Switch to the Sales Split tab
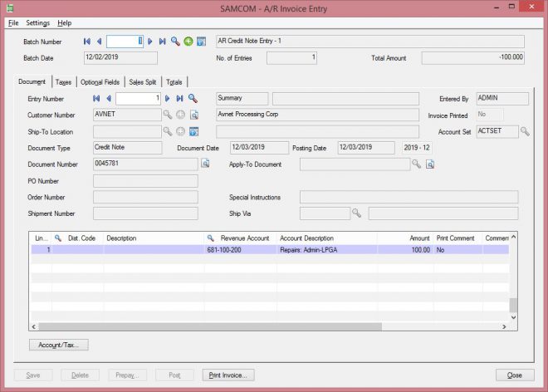This screenshot has width=548, height=392. point(143,82)
